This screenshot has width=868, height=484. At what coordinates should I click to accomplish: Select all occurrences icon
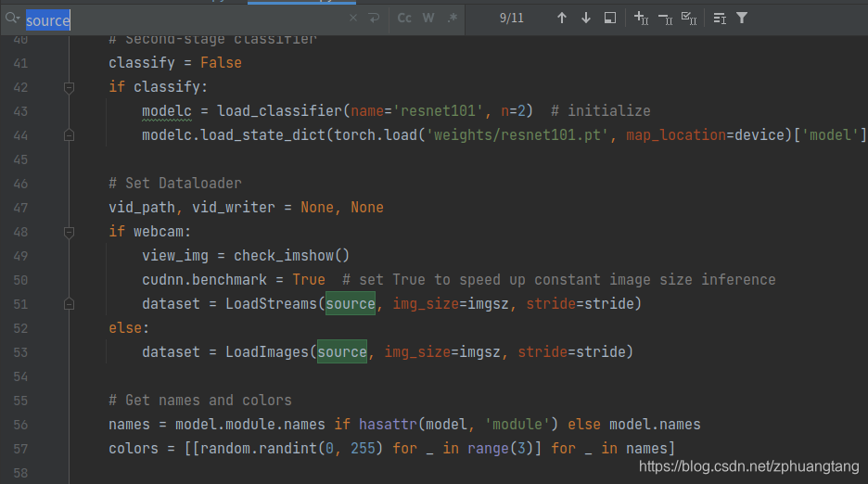pos(689,19)
